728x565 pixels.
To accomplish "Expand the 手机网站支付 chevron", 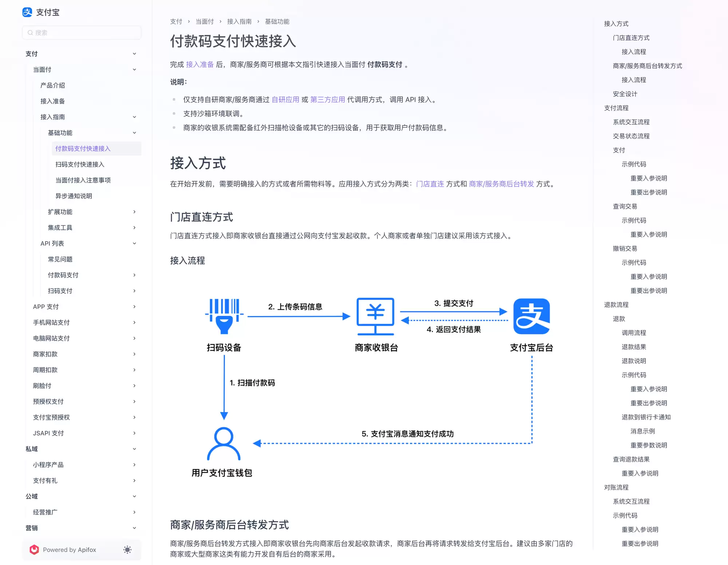I will [x=134, y=323].
